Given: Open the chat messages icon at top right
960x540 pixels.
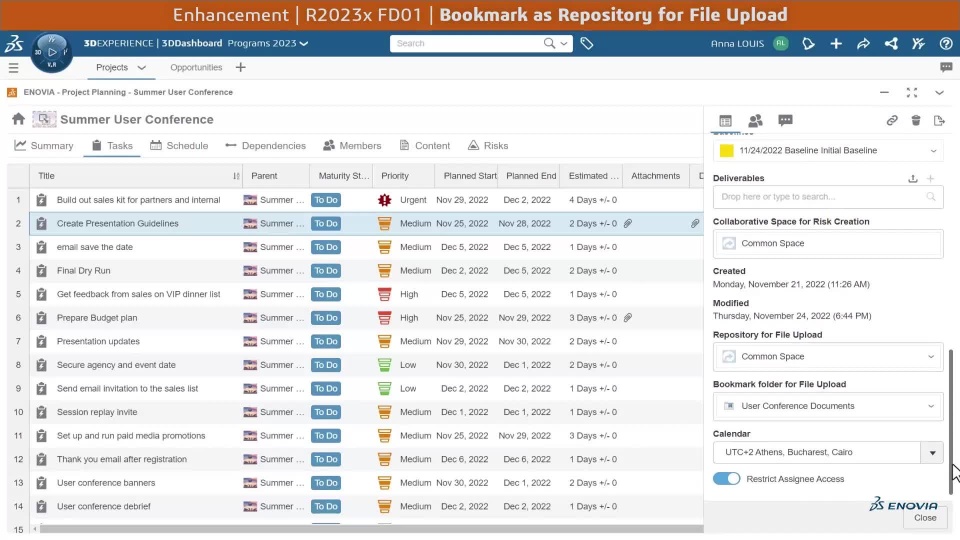Looking at the screenshot, I should click(946, 67).
